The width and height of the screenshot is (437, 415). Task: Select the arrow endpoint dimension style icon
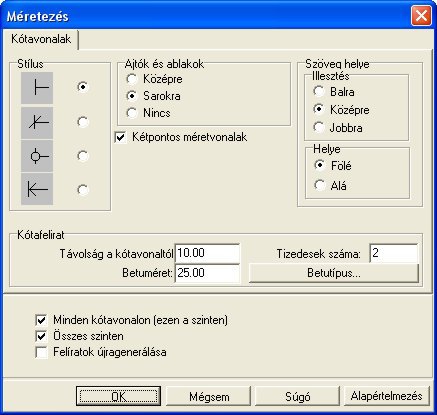tap(37, 189)
